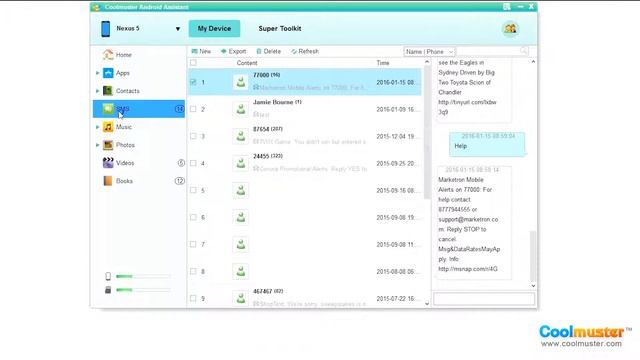Click the window menu icon in title bar

click(507, 7)
